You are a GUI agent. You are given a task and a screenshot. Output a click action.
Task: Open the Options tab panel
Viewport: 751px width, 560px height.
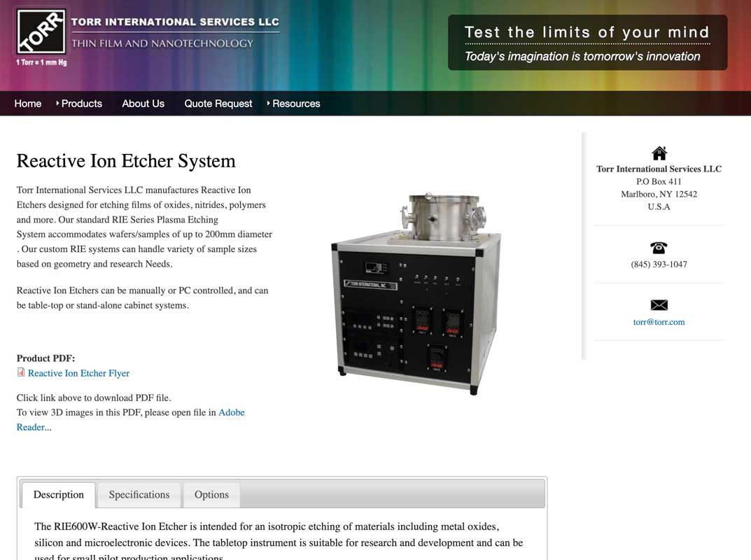click(x=211, y=495)
